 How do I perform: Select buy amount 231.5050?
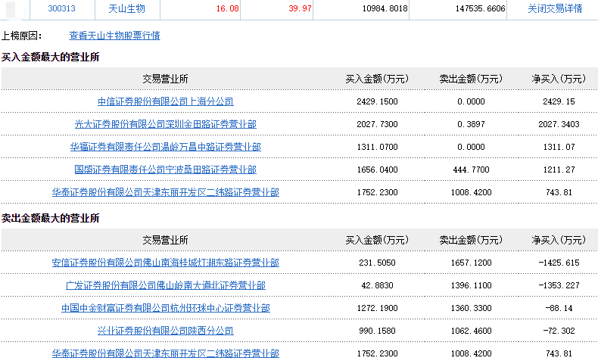377,263
